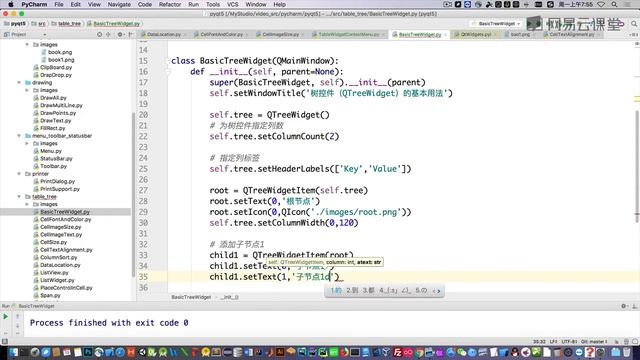Collapse the table_tree folder
640x360 pixels.
pyautogui.click(x=19, y=196)
